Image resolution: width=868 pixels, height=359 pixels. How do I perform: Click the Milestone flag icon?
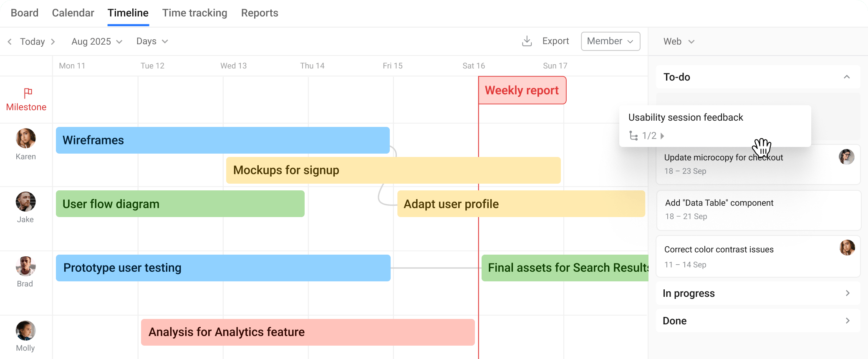tap(28, 93)
